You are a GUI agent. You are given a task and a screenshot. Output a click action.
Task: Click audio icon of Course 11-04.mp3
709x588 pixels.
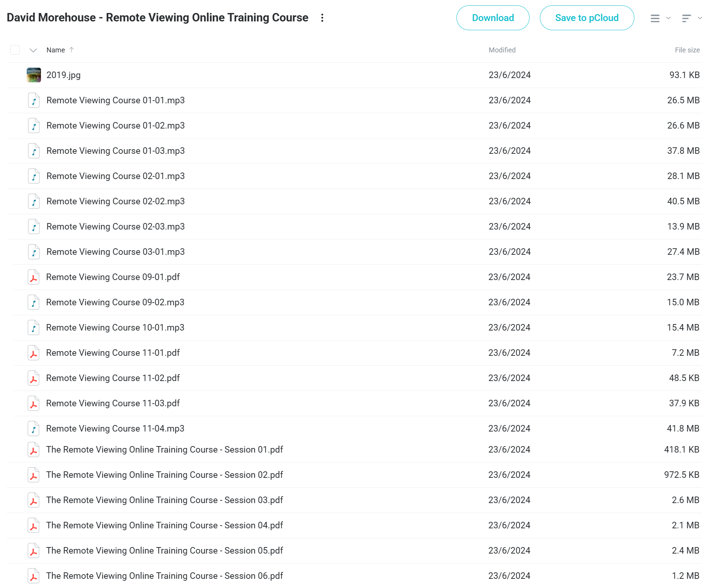point(34,428)
